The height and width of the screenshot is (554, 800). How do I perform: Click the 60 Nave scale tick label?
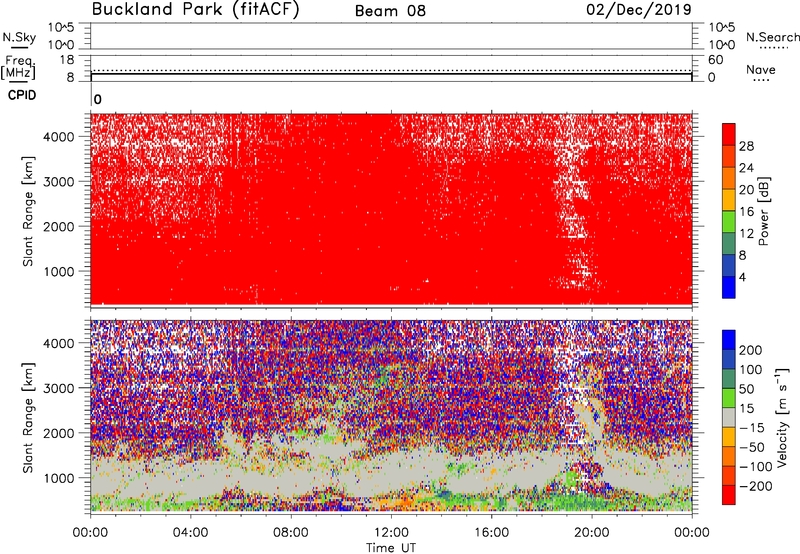[715, 60]
